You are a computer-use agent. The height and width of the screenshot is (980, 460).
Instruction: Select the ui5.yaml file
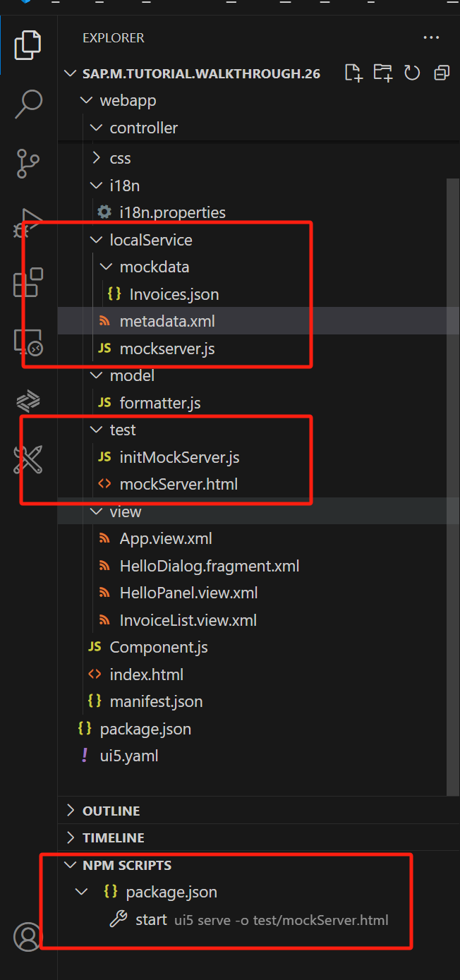coord(128,756)
